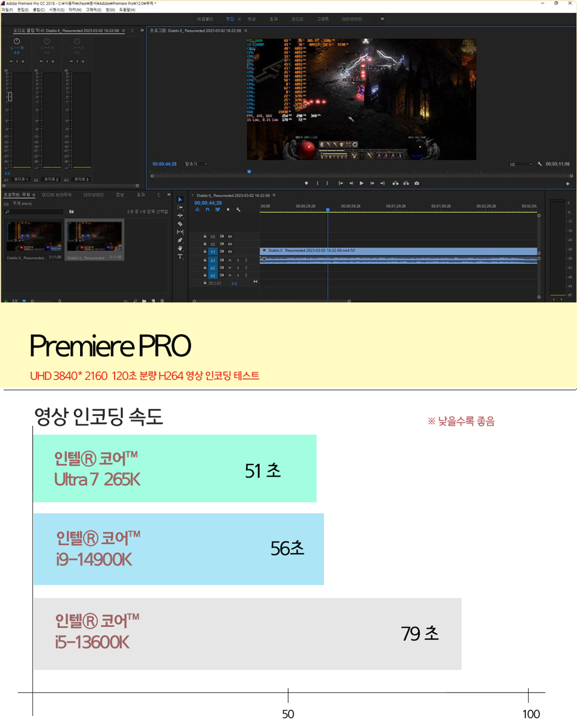This screenshot has height=728, width=577.
Task: Click the Export Frame camera icon
Action: (416, 183)
